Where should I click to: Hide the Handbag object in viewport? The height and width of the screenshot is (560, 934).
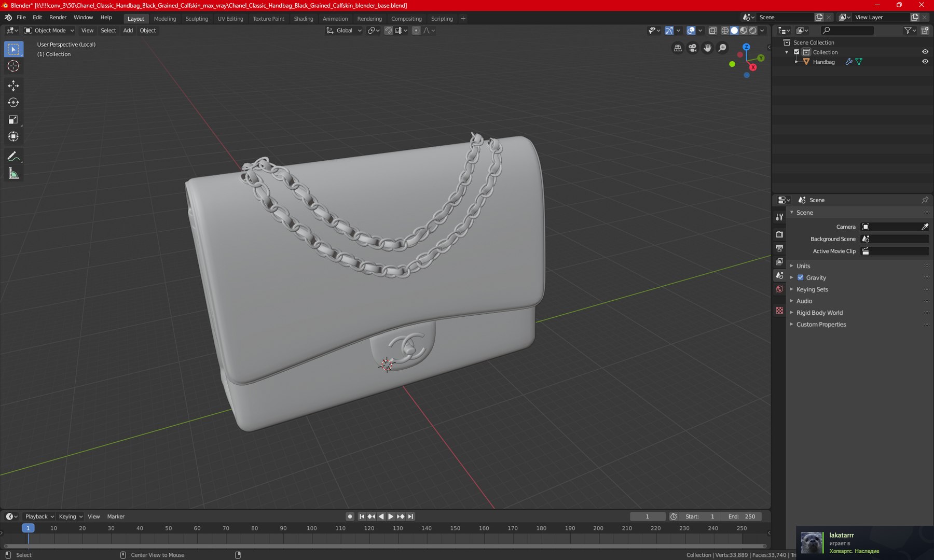click(925, 61)
